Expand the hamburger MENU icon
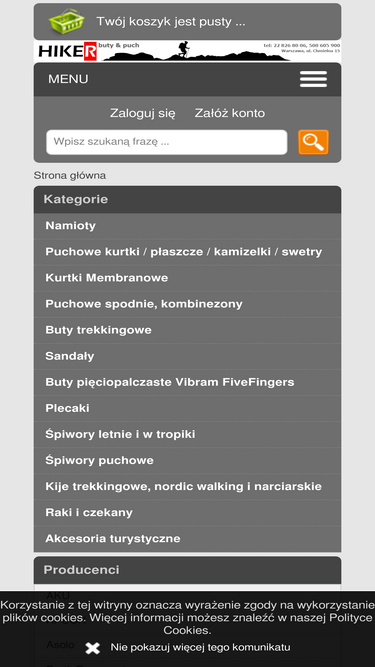This screenshot has height=667, width=375. tap(313, 79)
